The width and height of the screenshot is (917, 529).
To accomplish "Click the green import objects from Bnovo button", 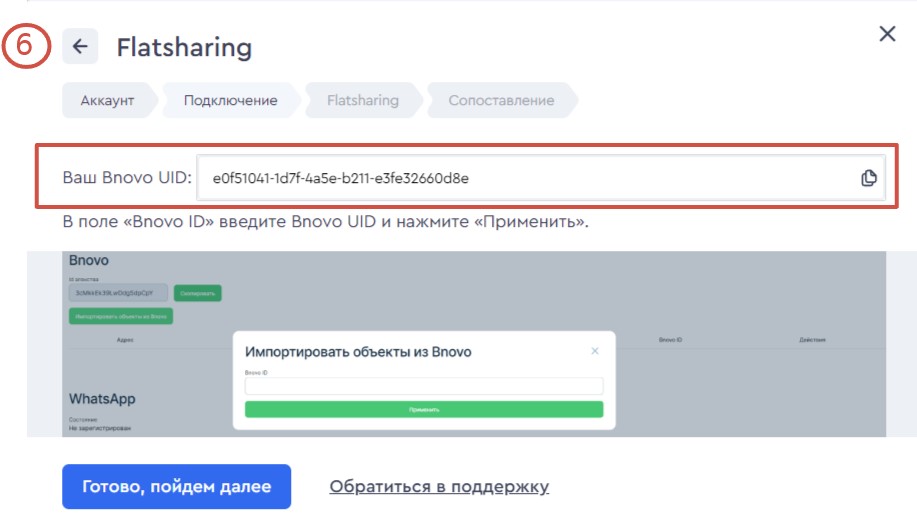I will (x=121, y=316).
